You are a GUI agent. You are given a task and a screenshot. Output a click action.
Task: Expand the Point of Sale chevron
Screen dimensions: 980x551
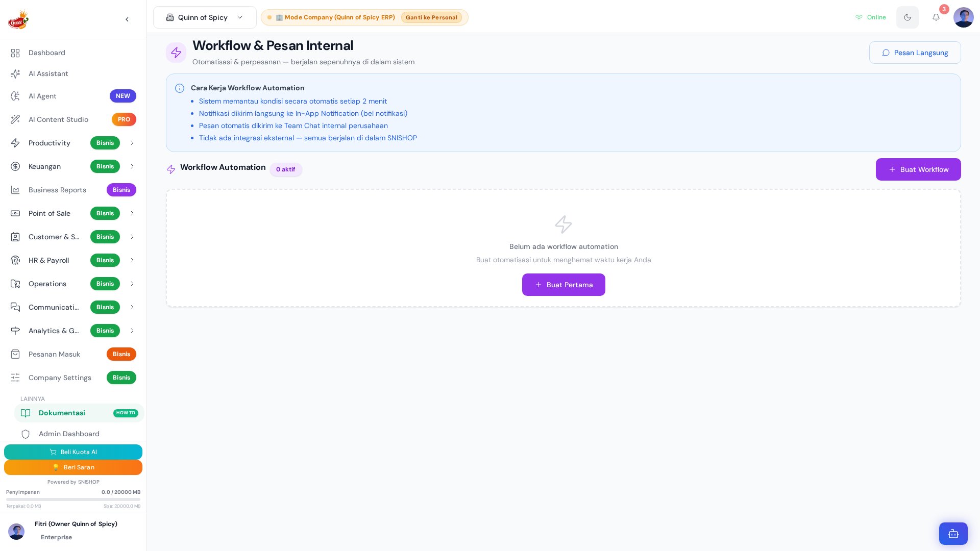coord(132,213)
